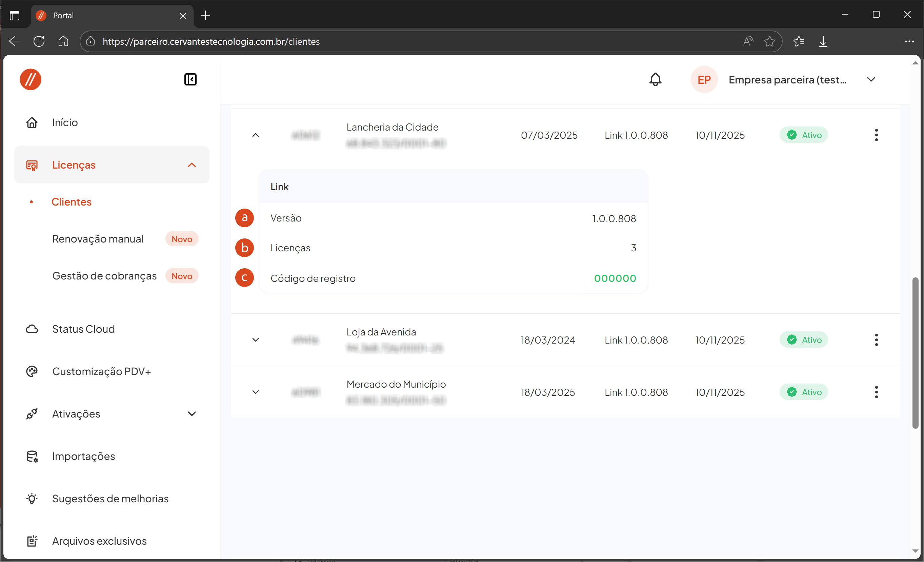This screenshot has width=924, height=562.
Task: Select Renovação manual in the sidebar
Action: [98, 239]
